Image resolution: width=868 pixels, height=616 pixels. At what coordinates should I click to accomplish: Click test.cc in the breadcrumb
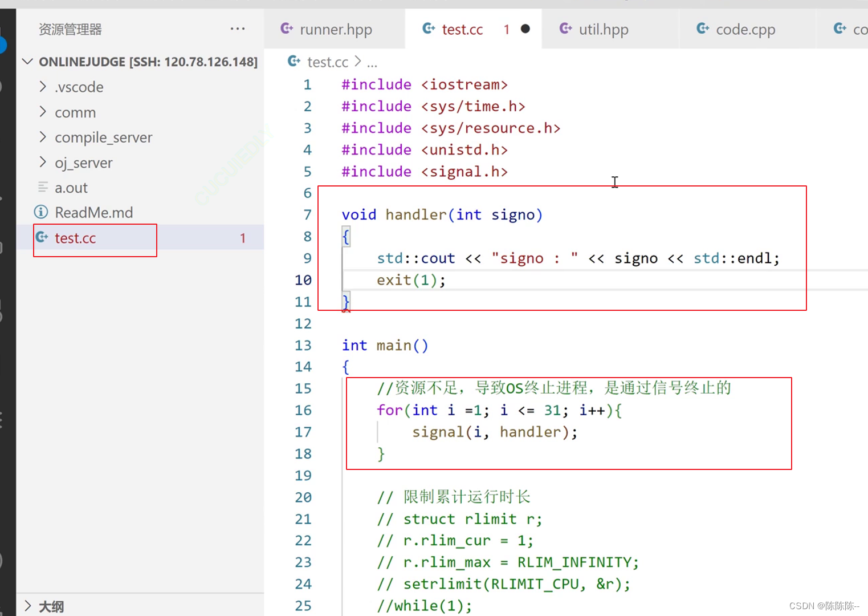[x=328, y=62]
